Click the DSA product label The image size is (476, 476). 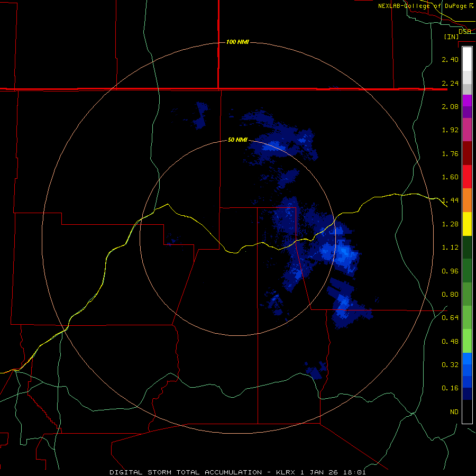[465, 31]
